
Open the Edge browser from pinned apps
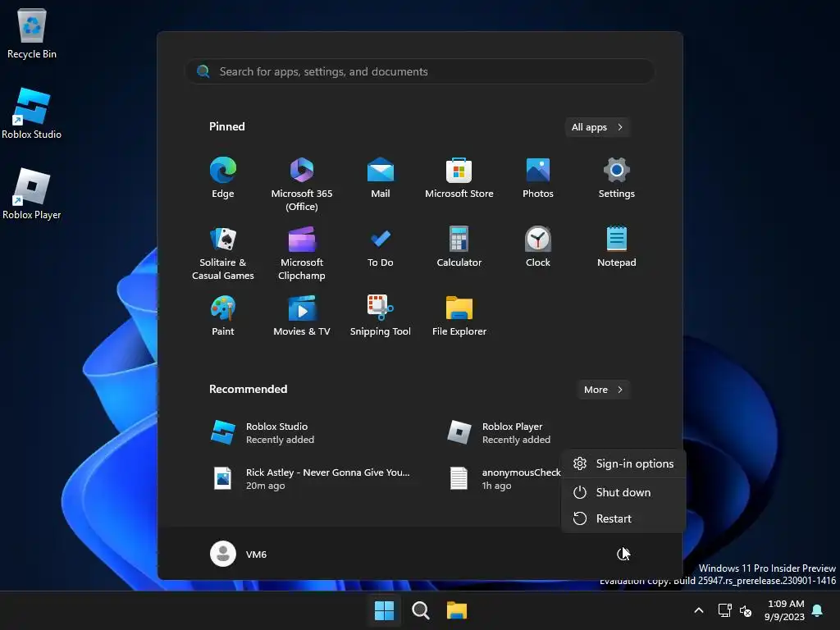223,178
